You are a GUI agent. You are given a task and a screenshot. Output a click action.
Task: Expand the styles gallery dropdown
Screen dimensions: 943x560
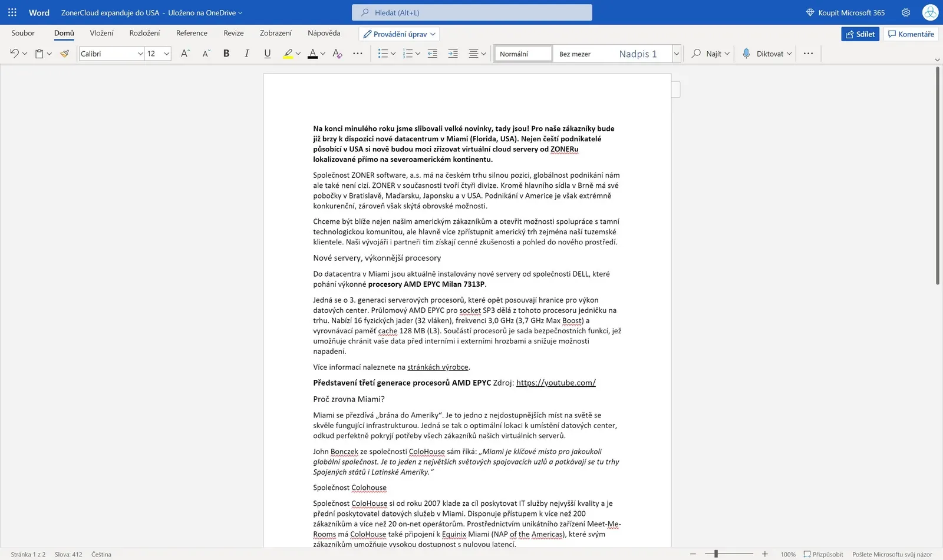[x=677, y=54]
